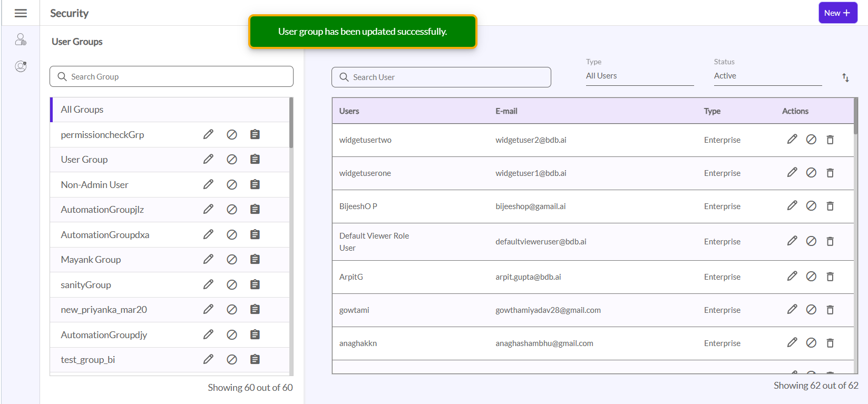Click the Search Group input field
Viewport: 868px width, 404px height.
click(x=171, y=76)
